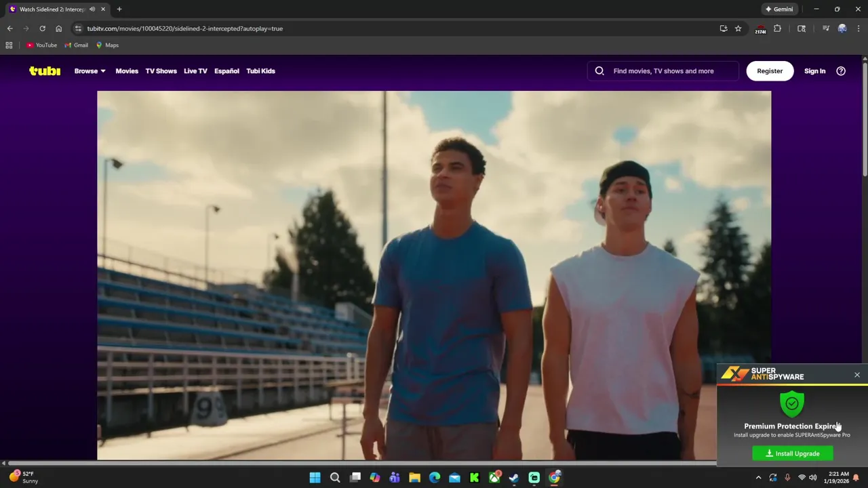Open the Maps bookmark
The width and height of the screenshot is (868, 488).
[107, 45]
